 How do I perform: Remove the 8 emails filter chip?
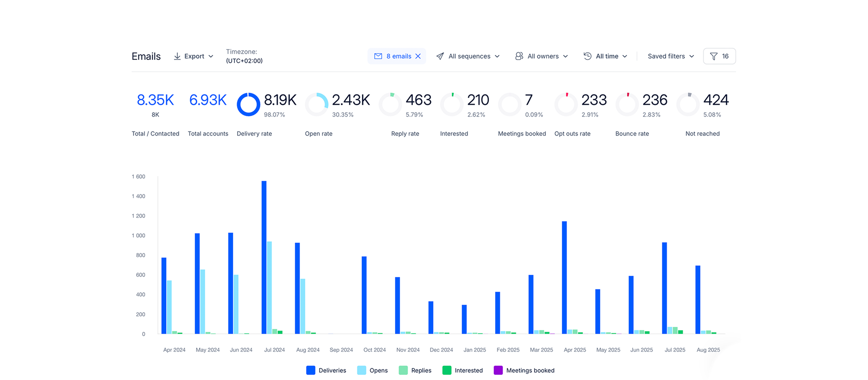(418, 56)
